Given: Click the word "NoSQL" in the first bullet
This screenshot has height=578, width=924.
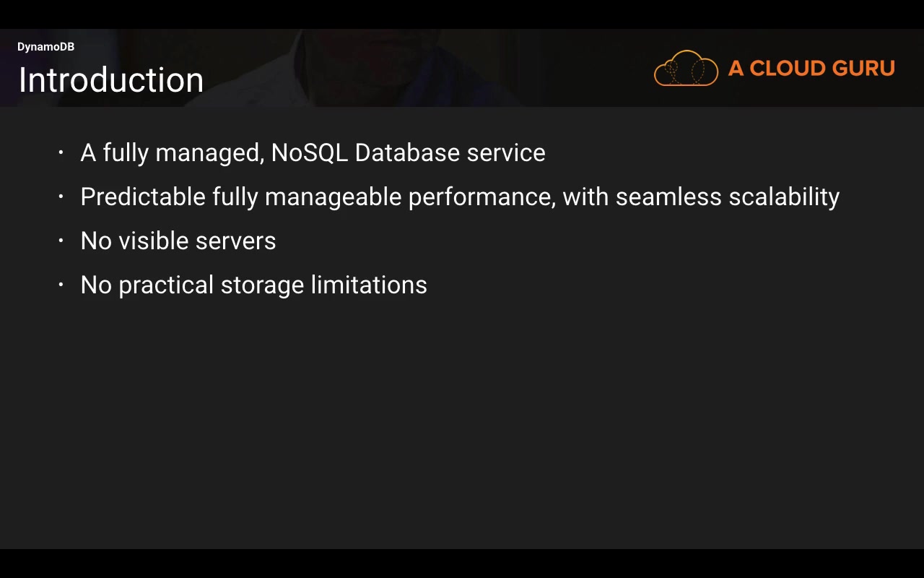Looking at the screenshot, I should pyautogui.click(x=309, y=152).
